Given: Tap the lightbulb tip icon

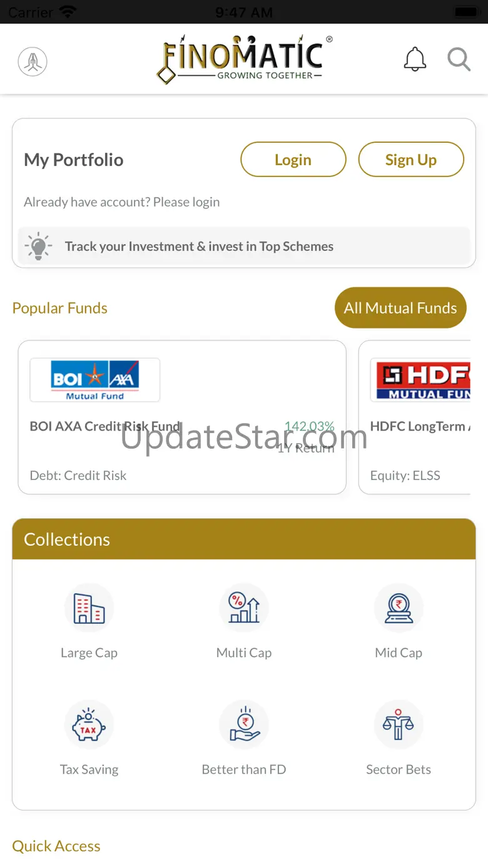Looking at the screenshot, I should pyautogui.click(x=39, y=246).
